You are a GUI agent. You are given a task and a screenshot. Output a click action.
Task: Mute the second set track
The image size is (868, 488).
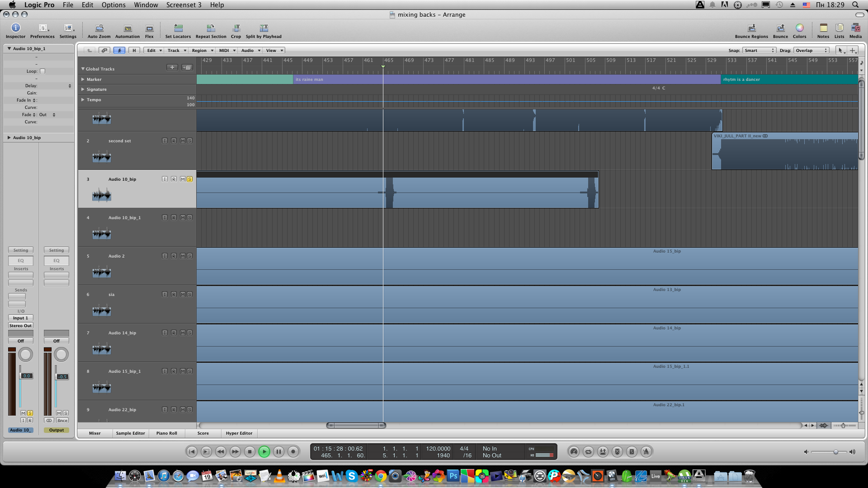[x=183, y=141]
